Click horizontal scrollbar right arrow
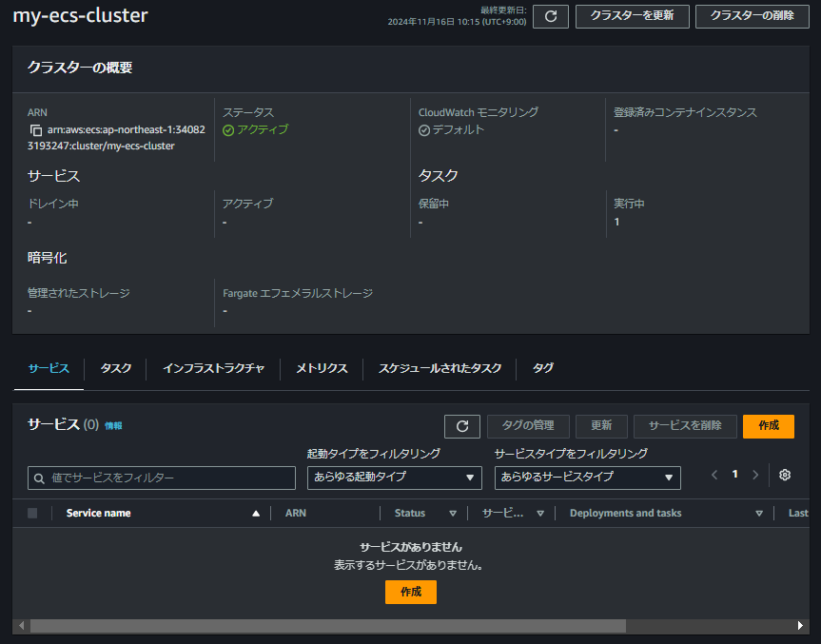Image resolution: width=821 pixels, height=644 pixels. [800, 626]
